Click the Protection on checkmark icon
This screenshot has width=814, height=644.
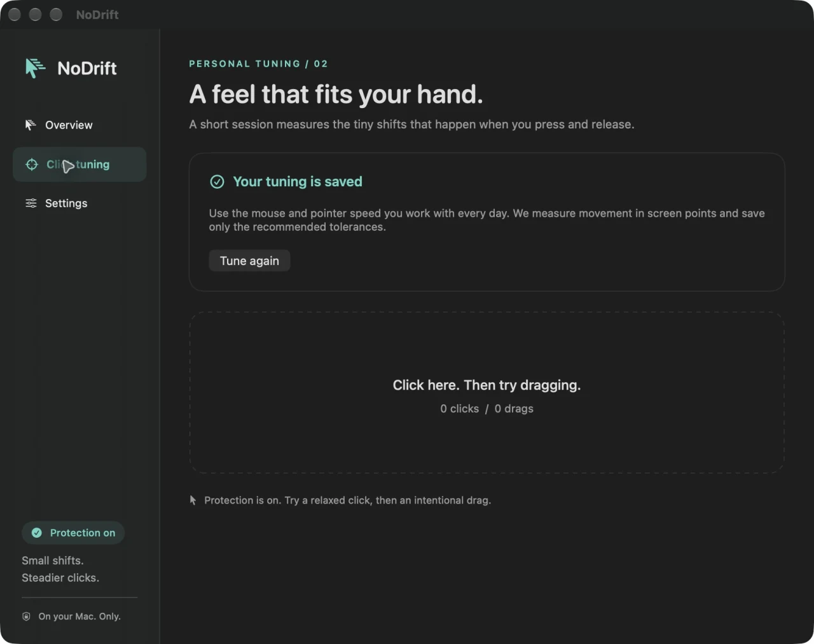click(x=37, y=533)
